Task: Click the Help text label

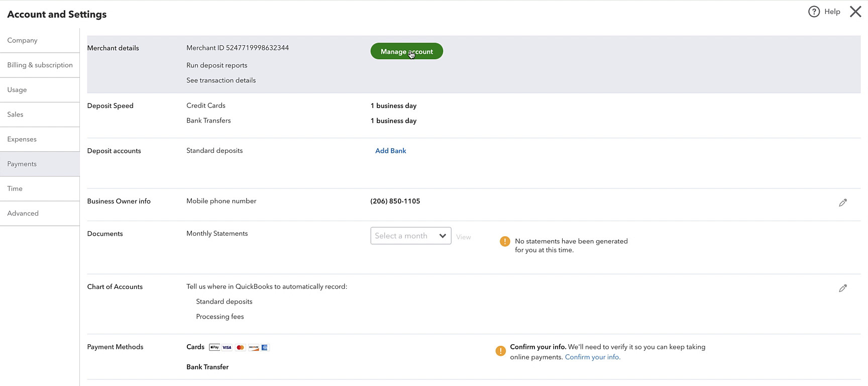Action: point(832,12)
